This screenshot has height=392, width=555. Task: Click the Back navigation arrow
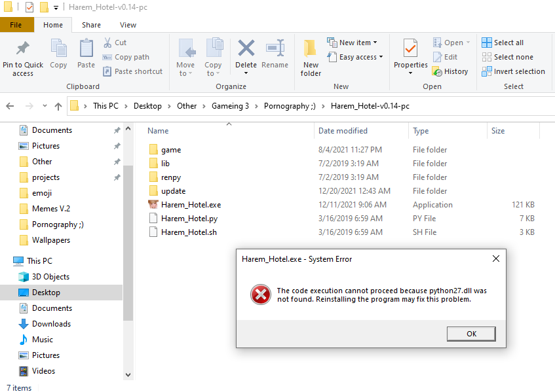pyautogui.click(x=10, y=106)
